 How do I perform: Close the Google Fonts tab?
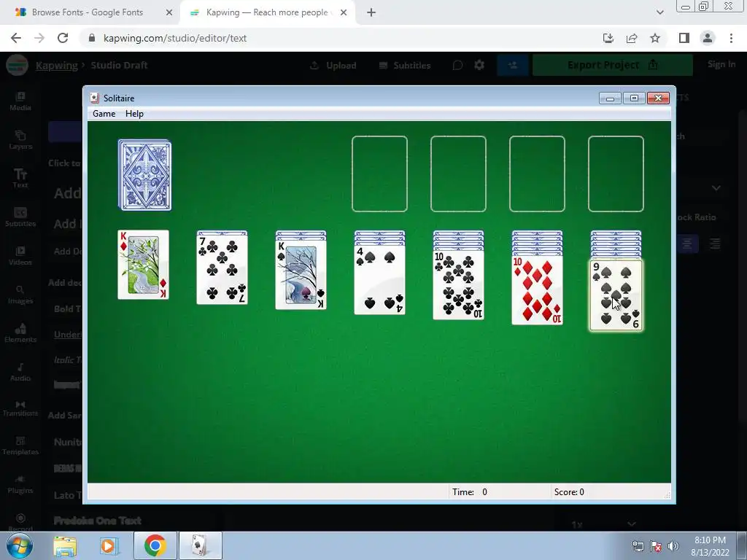pos(169,12)
